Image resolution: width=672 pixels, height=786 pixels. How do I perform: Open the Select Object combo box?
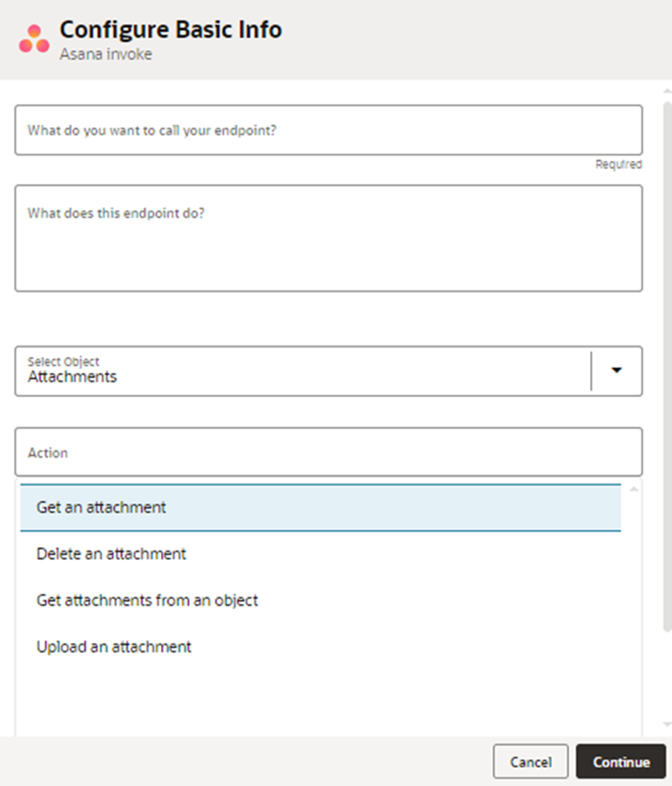[303, 371]
